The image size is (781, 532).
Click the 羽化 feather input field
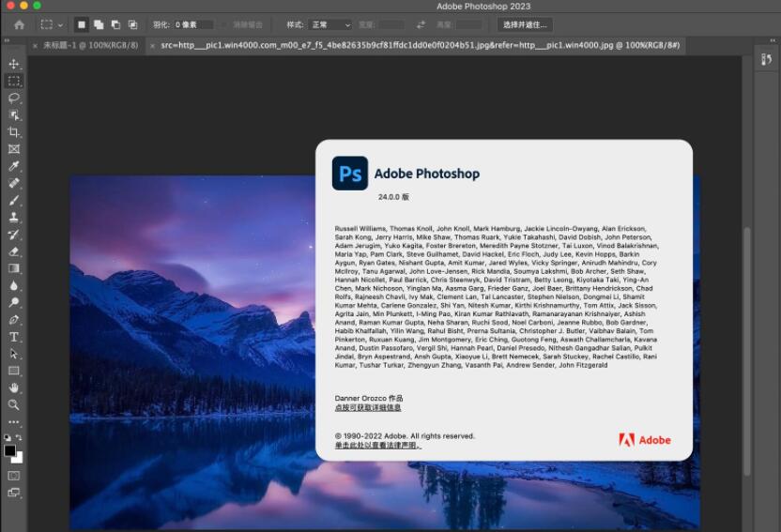193,24
